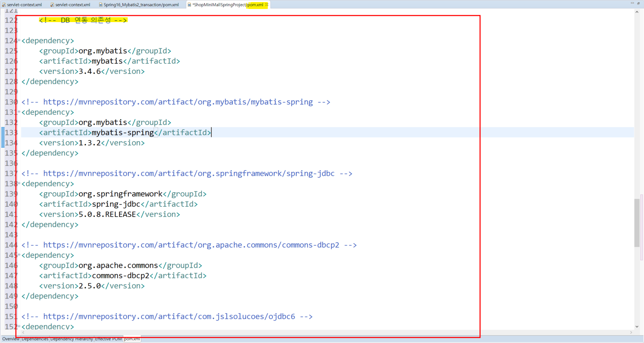Click the org.springframework groupId line
644x343 pixels.
click(123, 194)
